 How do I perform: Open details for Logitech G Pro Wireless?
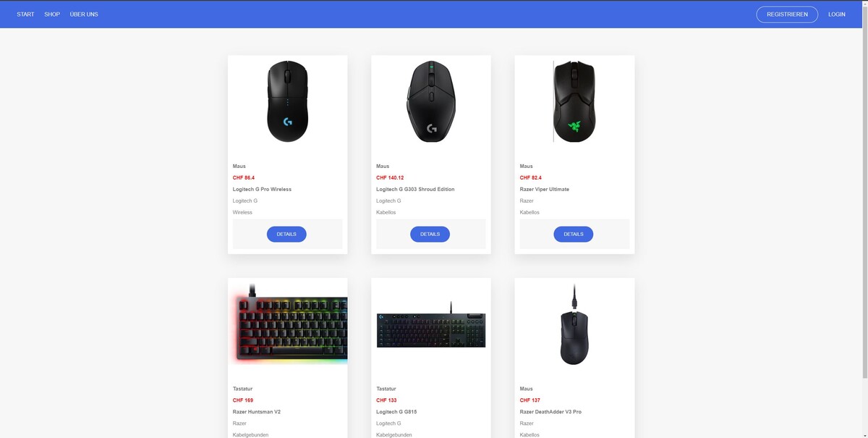(286, 235)
